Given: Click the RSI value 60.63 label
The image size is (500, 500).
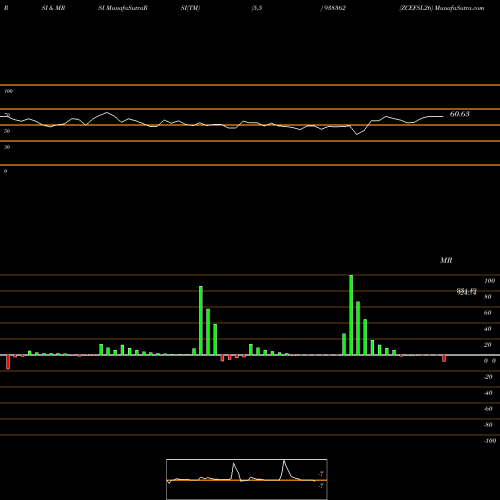Looking at the screenshot, I should pyautogui.click(x=460, y=114).
